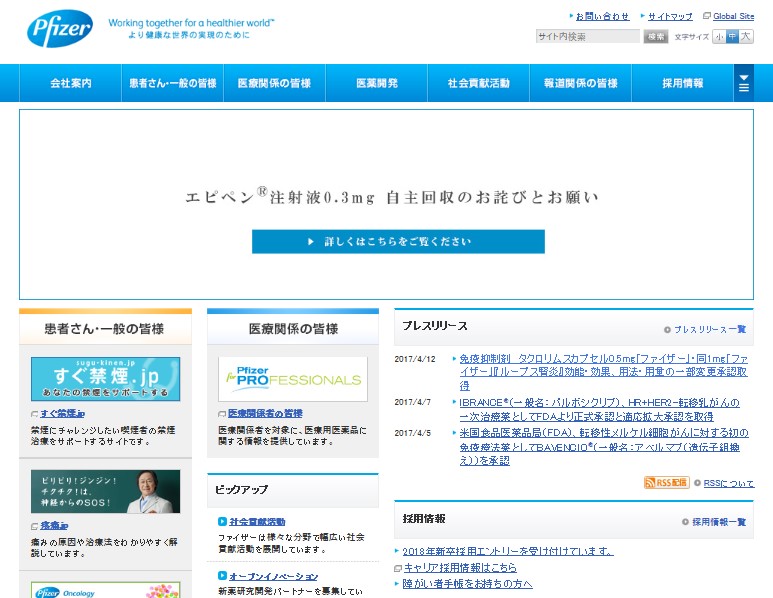Open the 社会貢献活動 navigation tab
The width and height of the screenshot is (773, 598).
click(479, 83)
